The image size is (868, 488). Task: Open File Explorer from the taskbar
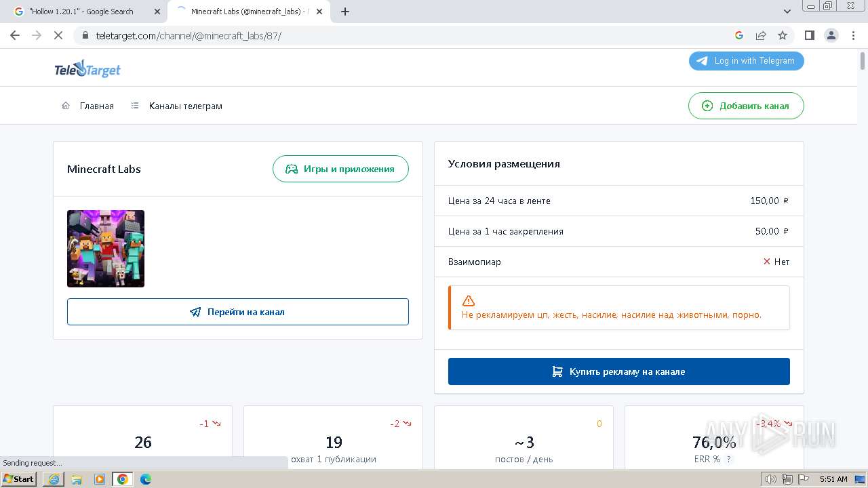tap(77, 479)
